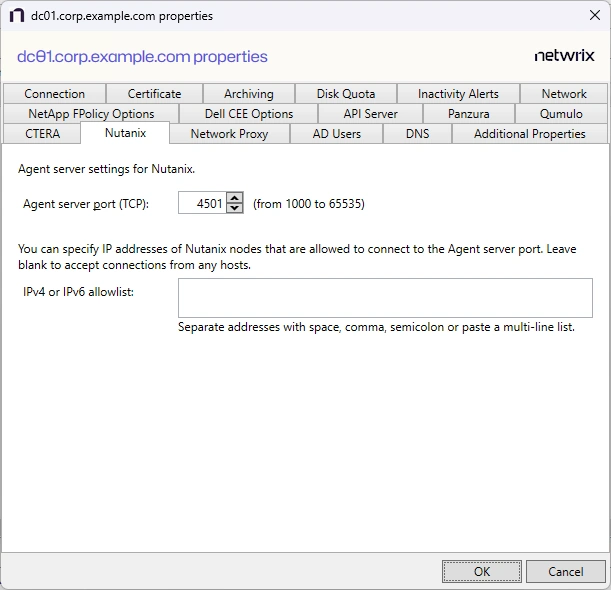Go to the Disk Quota tab
Viewport: 611px width, 590px height.
[x=346, y=94]
